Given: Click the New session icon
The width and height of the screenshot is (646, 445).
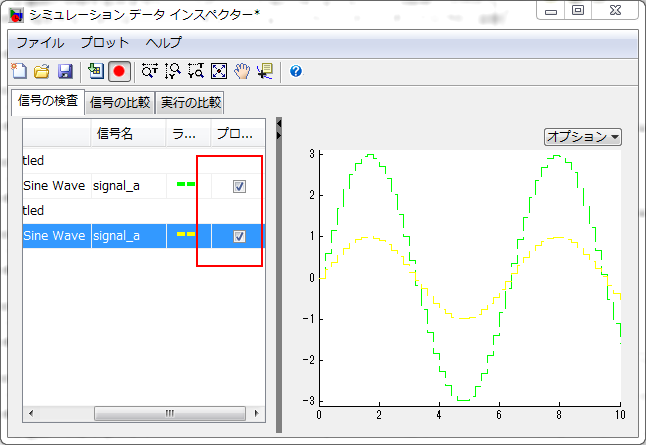Looking at the screenshot, I should point(19,71).
